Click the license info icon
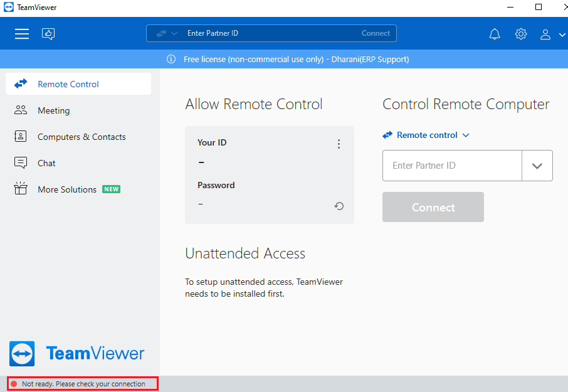Image resolution: width=568 pixels, height=392 pixels. click(x=171, y=59)
